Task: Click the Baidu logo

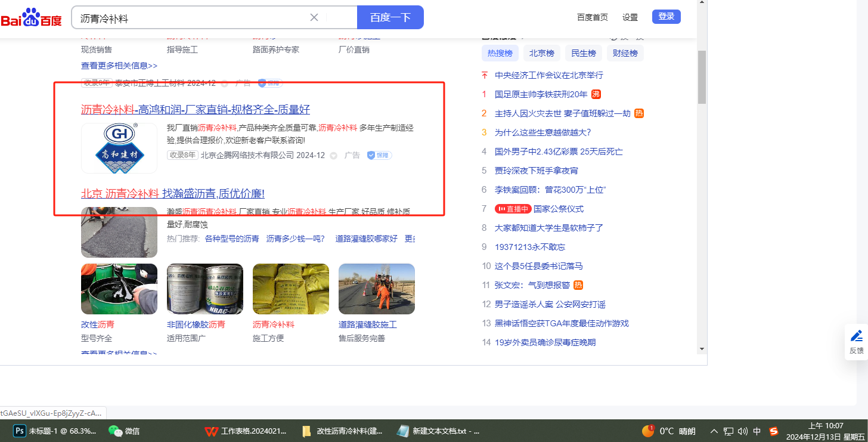Action: (x=31, y=18)
